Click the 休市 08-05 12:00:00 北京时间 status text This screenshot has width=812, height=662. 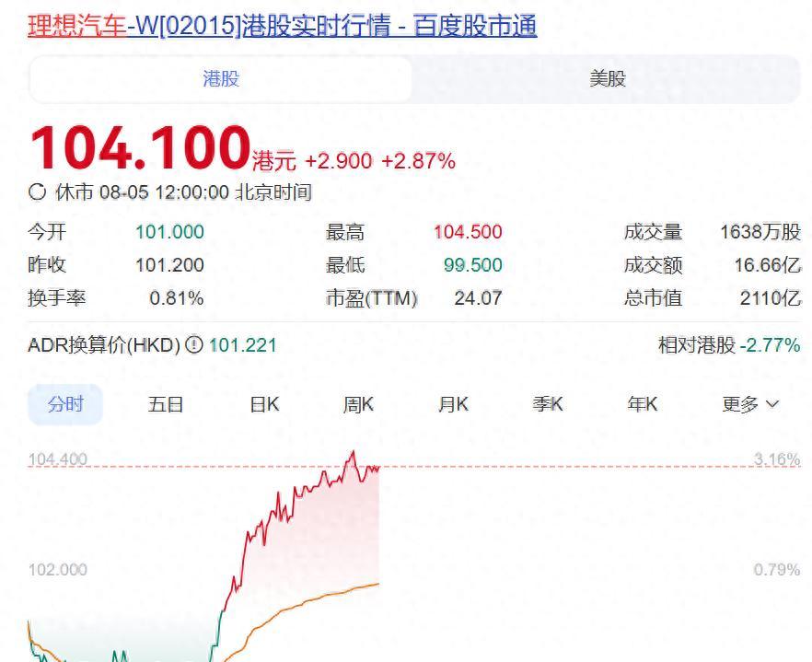(x=183, y=192)
